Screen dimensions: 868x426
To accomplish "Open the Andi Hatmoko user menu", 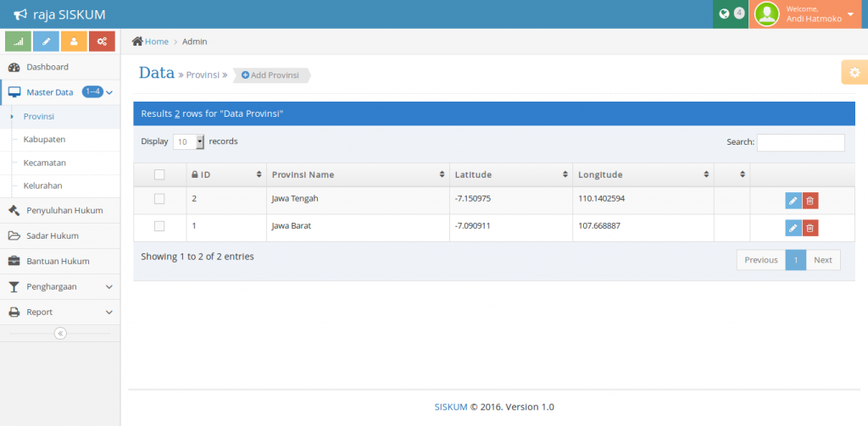I will (x=807, y=14).
